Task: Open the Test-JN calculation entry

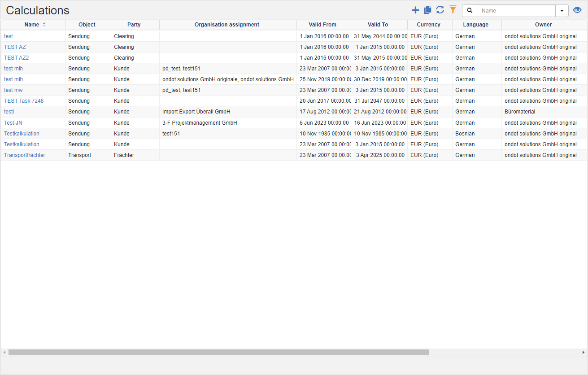Action: coord(13,122)
